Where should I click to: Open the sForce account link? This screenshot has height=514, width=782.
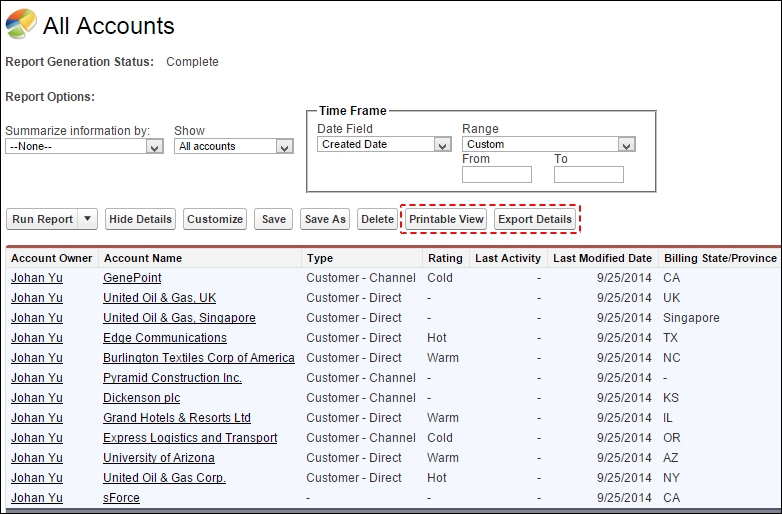(x=121, y=498)
